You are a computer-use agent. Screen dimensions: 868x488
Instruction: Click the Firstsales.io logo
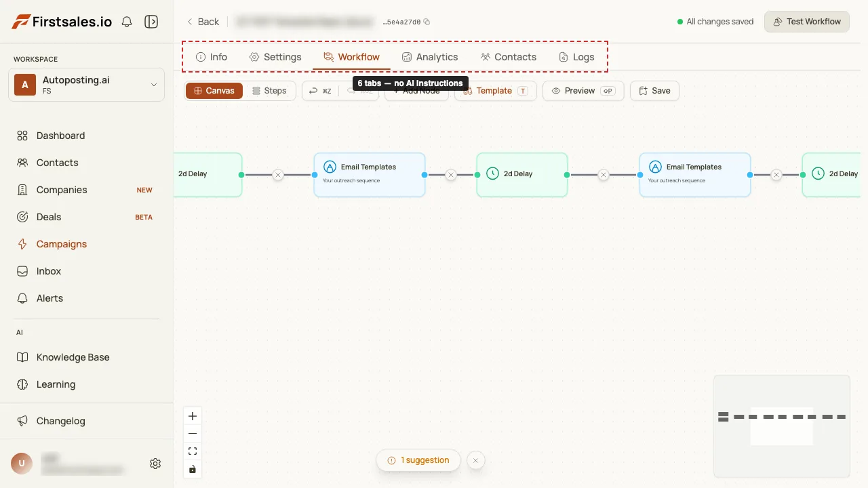pos(62,22)
